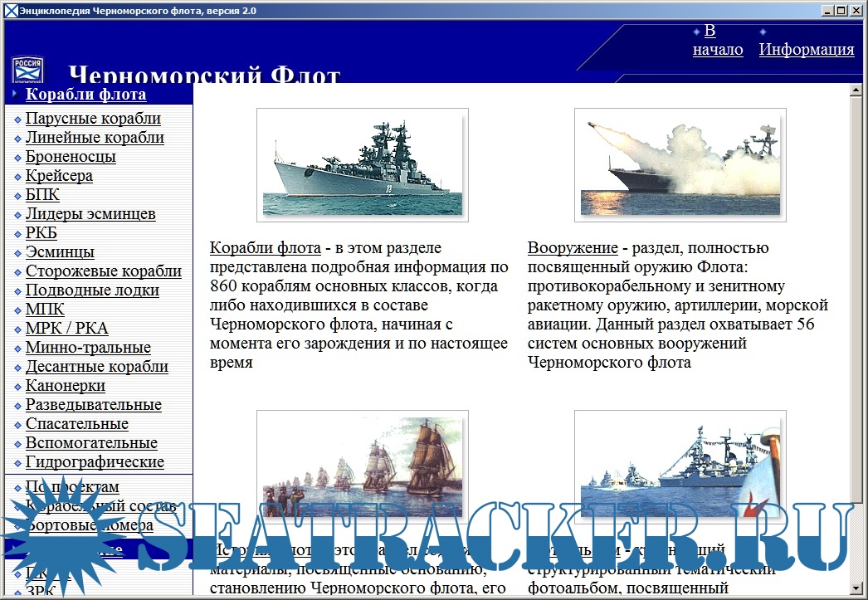The height and width of the screenshot is (600, 868).
Task: Click the app icon in title bar
Action: (9, 10)
